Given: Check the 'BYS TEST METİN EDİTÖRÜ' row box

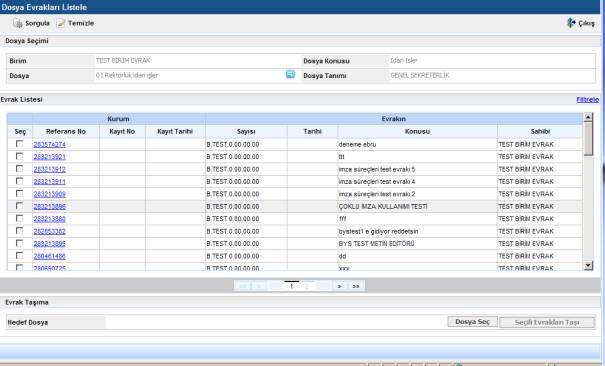Looking at the screenshot, I should [19, 243].
